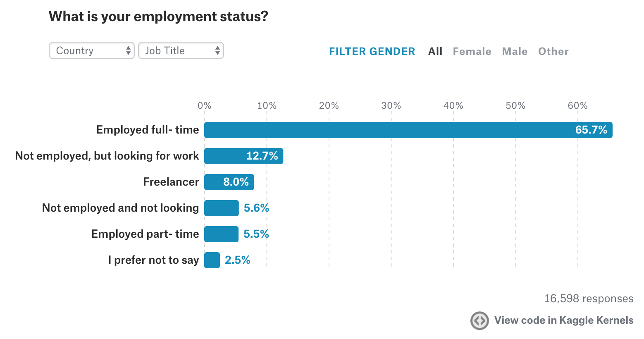Filter results by Other gender

553,52
